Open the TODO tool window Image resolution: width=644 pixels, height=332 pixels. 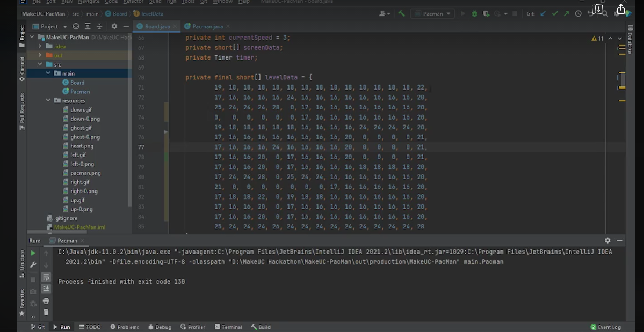[x=90, y=327]
